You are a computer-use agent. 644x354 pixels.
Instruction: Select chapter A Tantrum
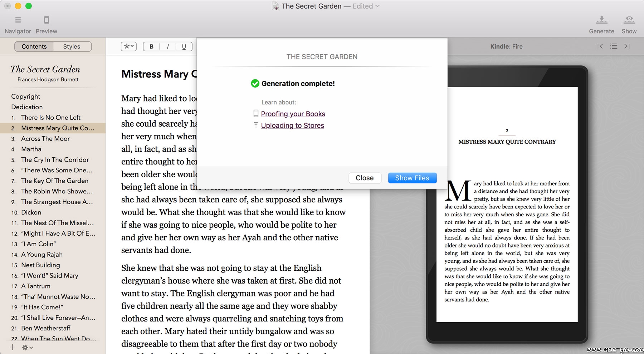(53, 286)
